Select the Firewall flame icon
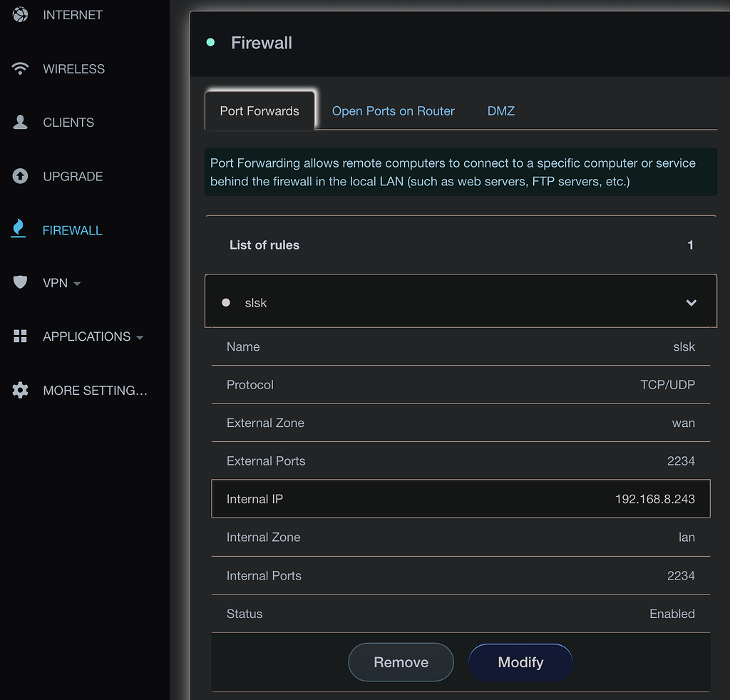 [x=19, y=230]
